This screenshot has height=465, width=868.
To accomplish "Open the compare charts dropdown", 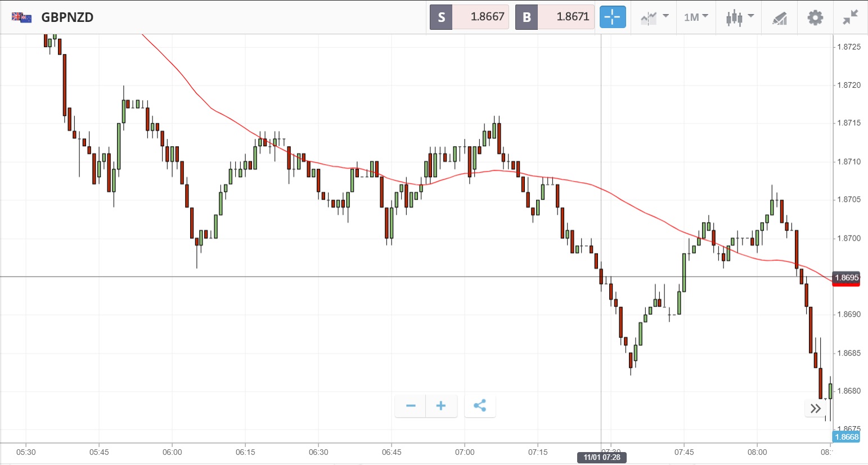I will point(654,17).
